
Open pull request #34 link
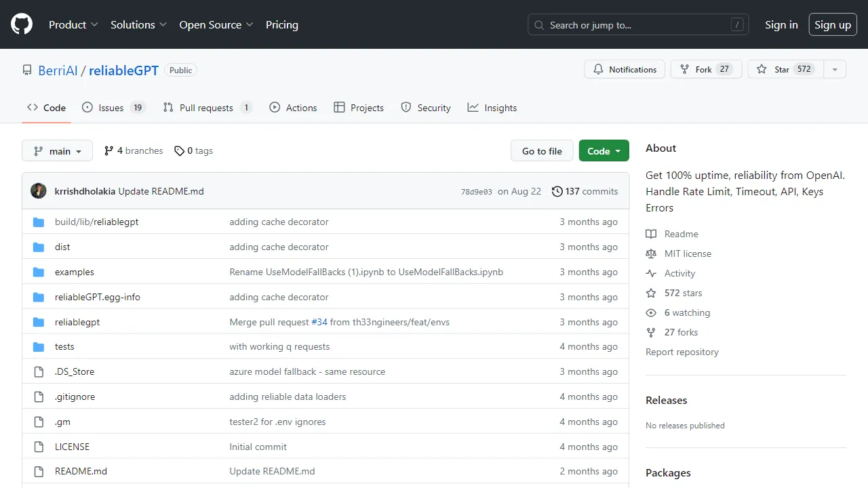pyautogui.click(x=319, y=322)
